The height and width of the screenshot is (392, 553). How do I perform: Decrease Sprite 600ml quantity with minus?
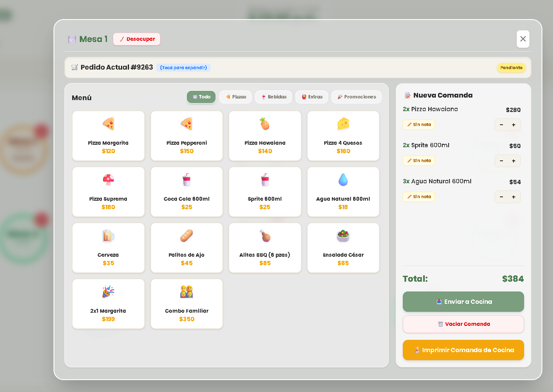(x=501, y=161)
